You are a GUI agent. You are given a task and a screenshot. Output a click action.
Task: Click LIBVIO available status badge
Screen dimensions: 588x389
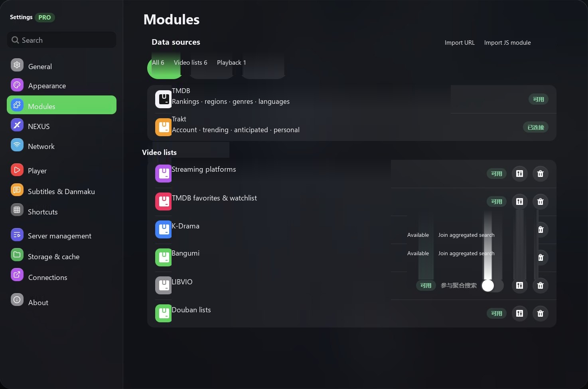426,286
